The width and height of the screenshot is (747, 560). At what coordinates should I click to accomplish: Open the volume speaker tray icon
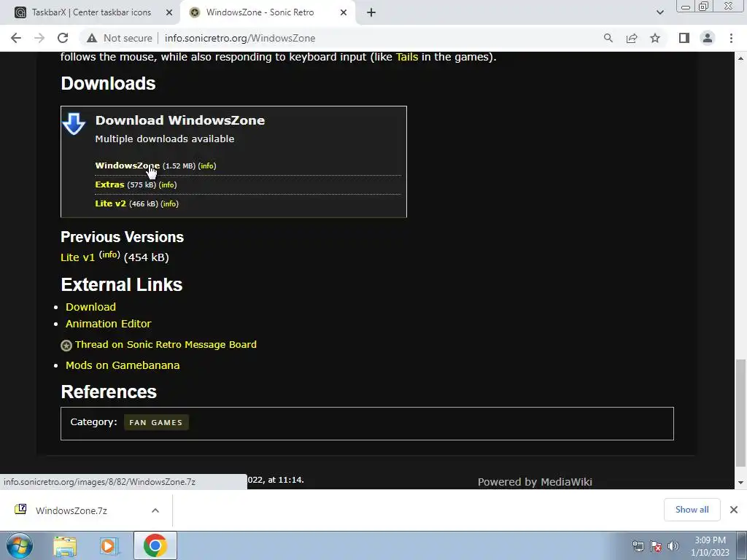pos(673,545)
